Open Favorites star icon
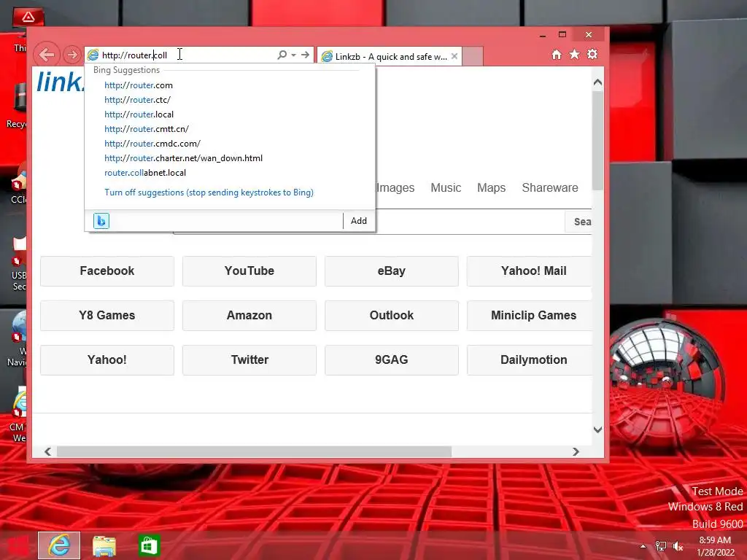 click(575, 55)
